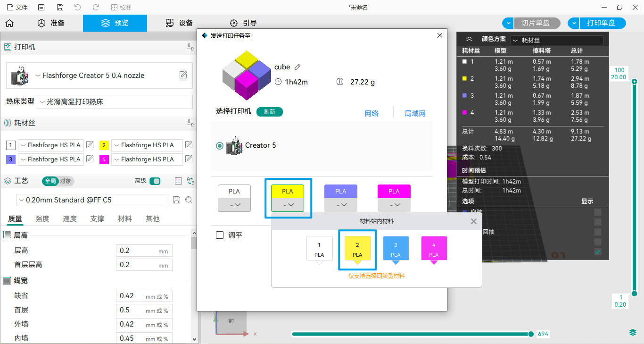This screenshot has height=344, width=644.
Task: Click the 切片单盘 button
Action: click(537, 23)
